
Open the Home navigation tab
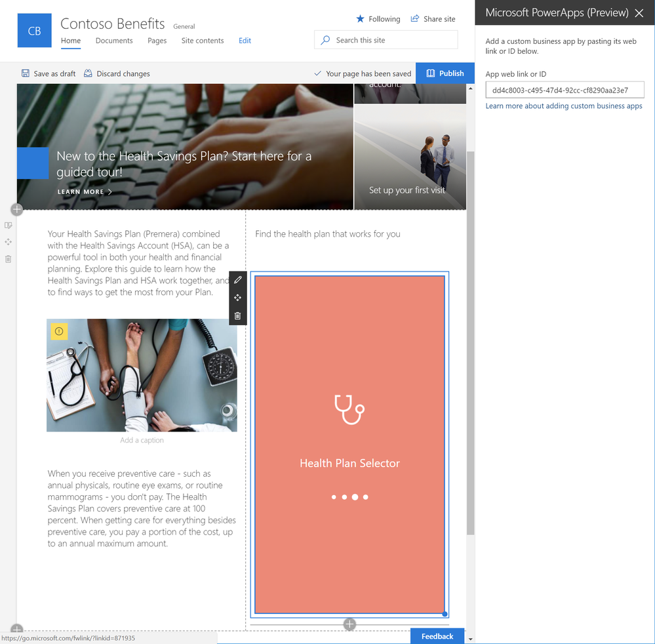coord(71,41)
